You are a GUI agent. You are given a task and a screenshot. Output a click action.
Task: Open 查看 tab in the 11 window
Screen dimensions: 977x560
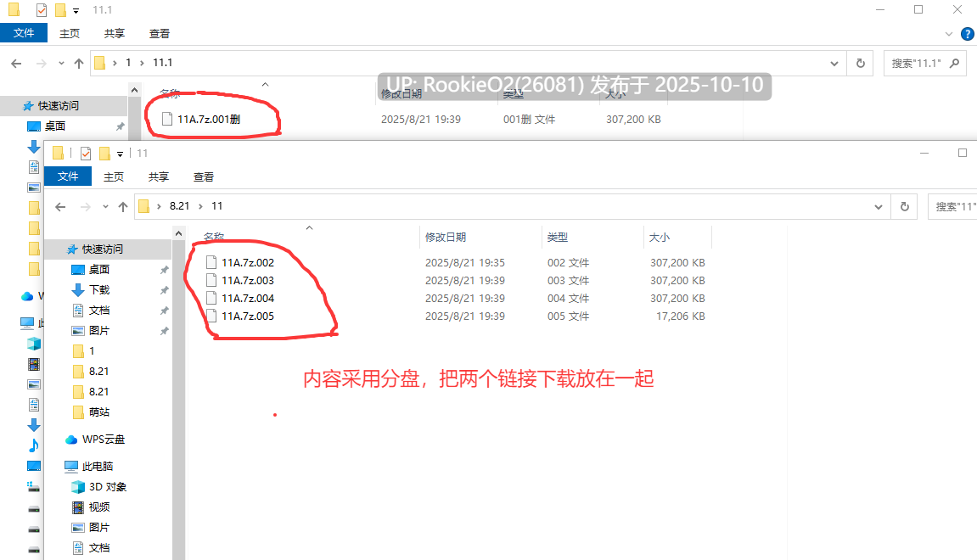coord(203,176)
